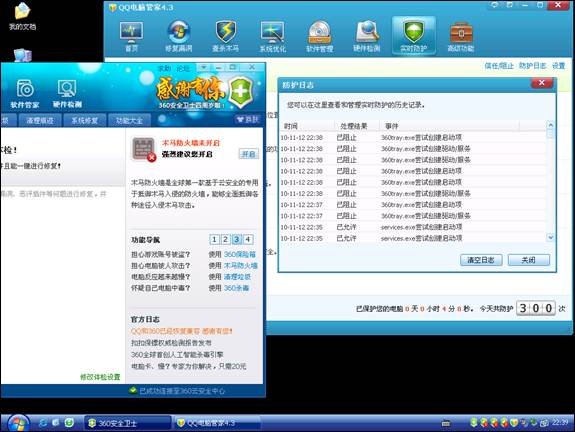Screen dimensions: 575x432
Task: Click the green plus shield logo in 360
Action: click(x=241, y=92)
